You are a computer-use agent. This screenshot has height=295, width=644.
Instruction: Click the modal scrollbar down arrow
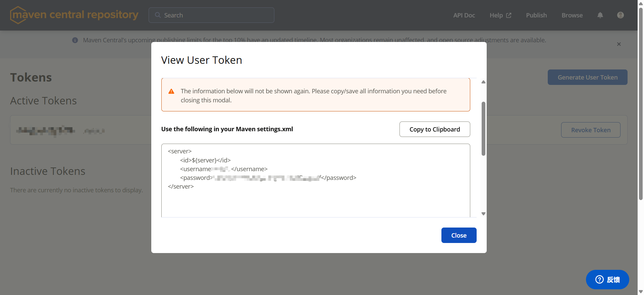pos(483,214)
